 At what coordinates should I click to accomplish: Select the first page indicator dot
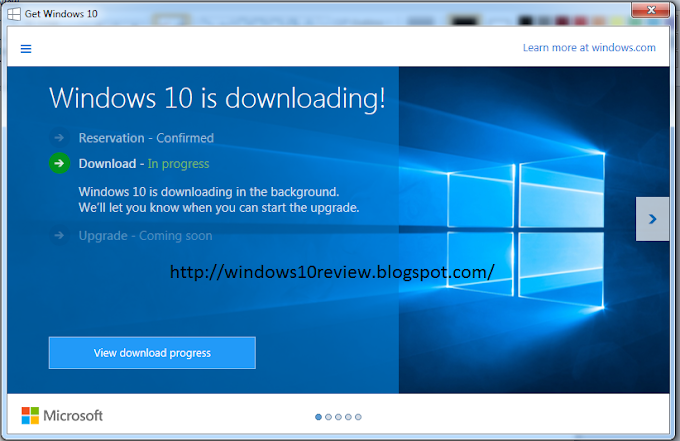pyautogui.click(x=318, y=417)
